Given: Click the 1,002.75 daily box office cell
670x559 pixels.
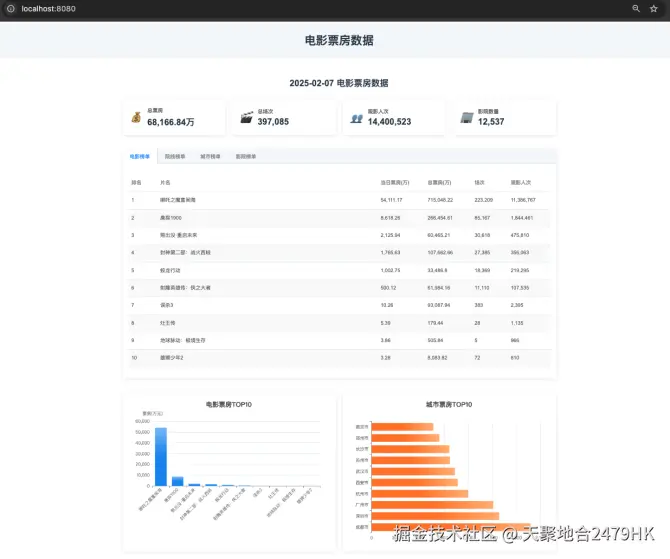Looking at the screenshot, I should [390, 271].
